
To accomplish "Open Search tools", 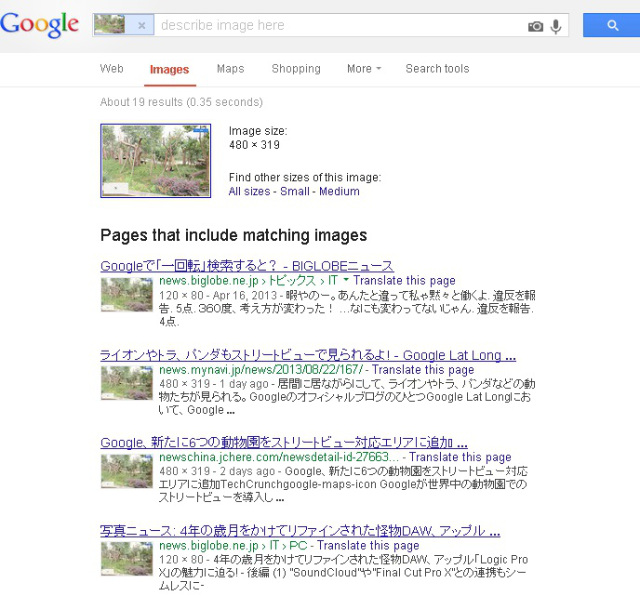I will pos(437,69).
